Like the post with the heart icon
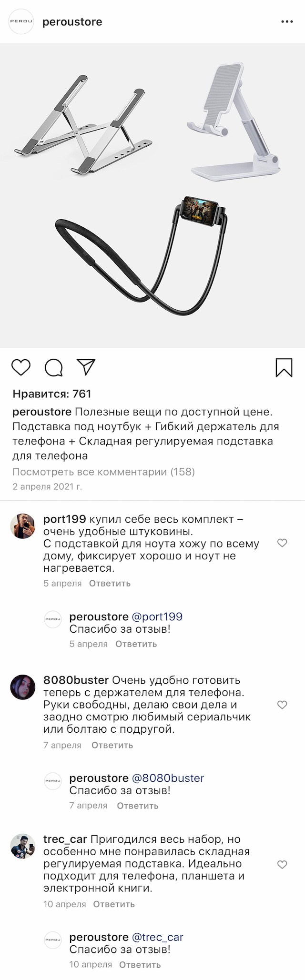The height and width of the screenshot is (980, 305). coord(21,367)
